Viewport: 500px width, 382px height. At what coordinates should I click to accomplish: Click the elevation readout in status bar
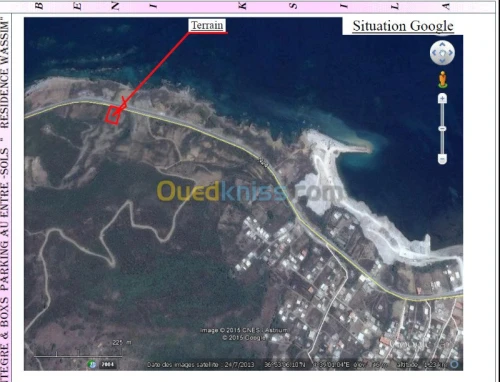[x=371, y=365]
